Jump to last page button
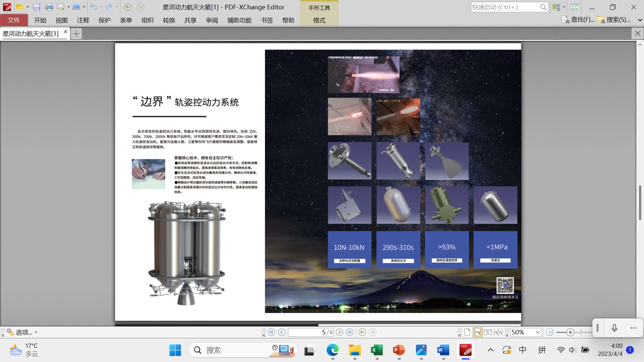 tap(350, 332)
